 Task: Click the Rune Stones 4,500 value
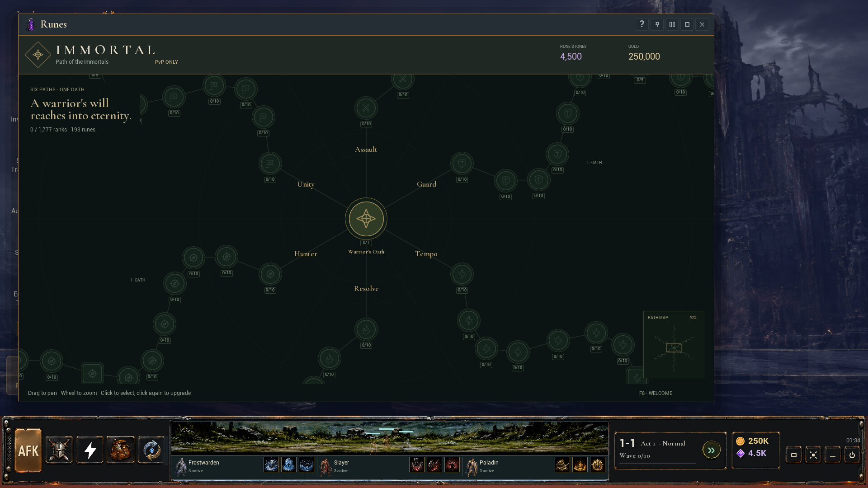point(571,56)
